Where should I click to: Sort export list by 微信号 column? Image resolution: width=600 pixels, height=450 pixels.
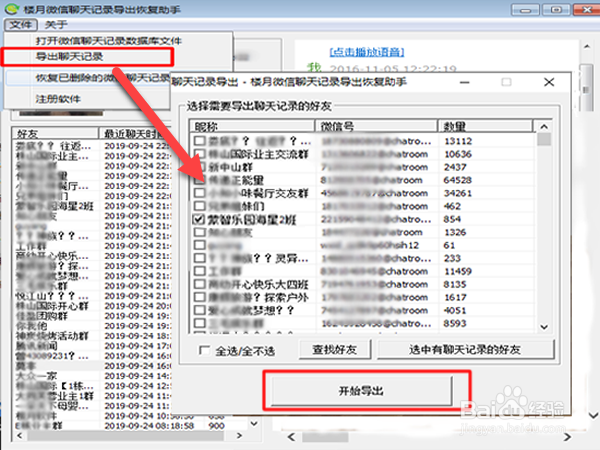(x=376, y=126)
